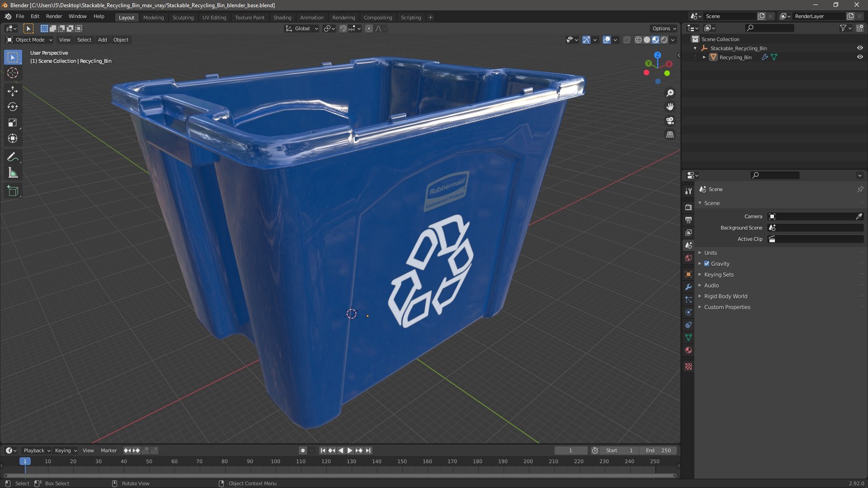The width and height of the screenshot is (868, 488).
Task: Toggle the Gravity checkbox
Action: coord(707,263)
